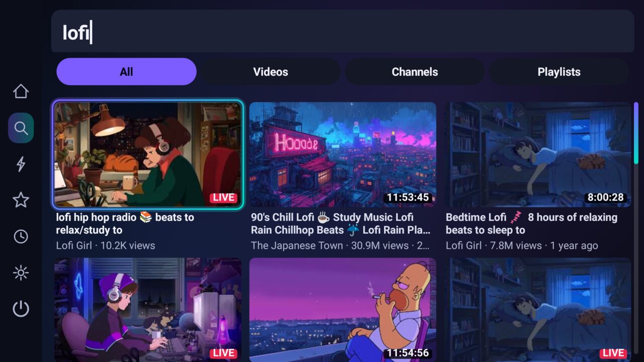
Task: Switch to the Playlists filter tab
Action: pyautogui.click(x=559, y=72)
